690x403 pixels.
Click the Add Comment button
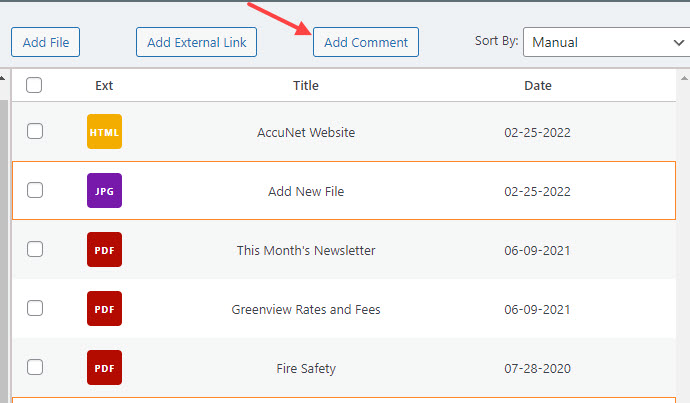(x=366, y=42)
